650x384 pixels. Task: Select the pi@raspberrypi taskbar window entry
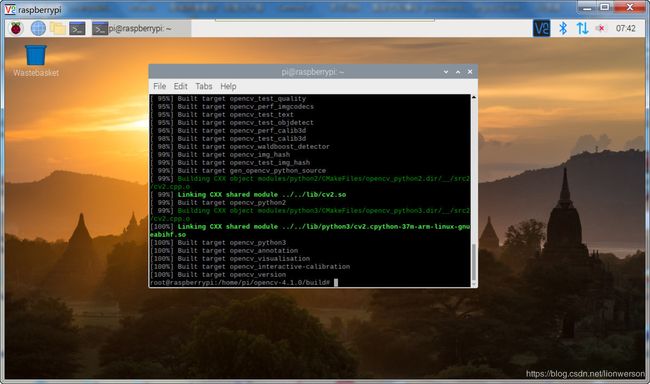[141, 29]
